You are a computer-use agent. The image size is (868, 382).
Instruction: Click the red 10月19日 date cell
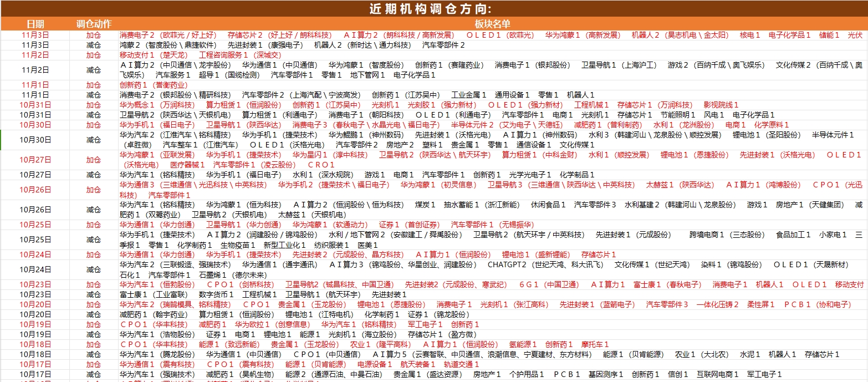click(x=35, y=324)
